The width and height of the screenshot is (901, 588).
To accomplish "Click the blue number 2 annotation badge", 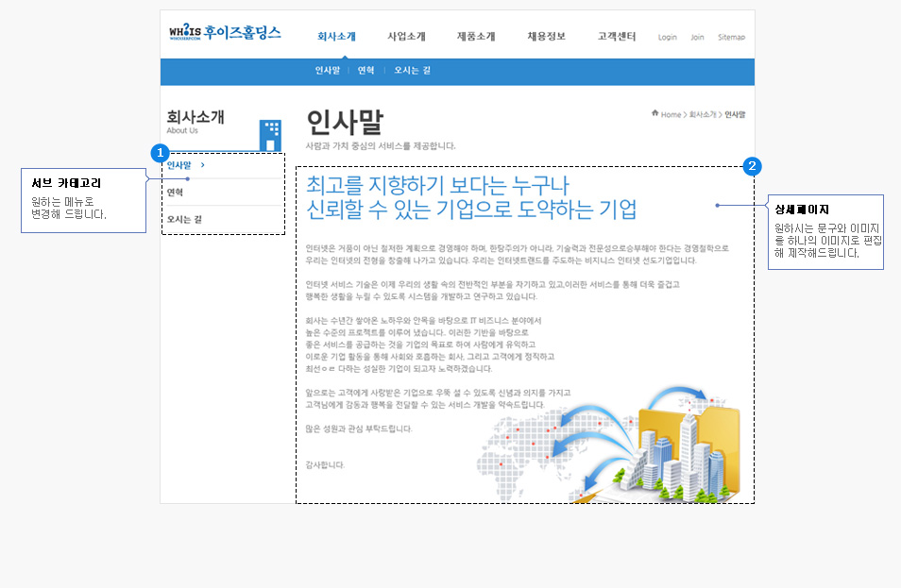I will click(752, 166).
